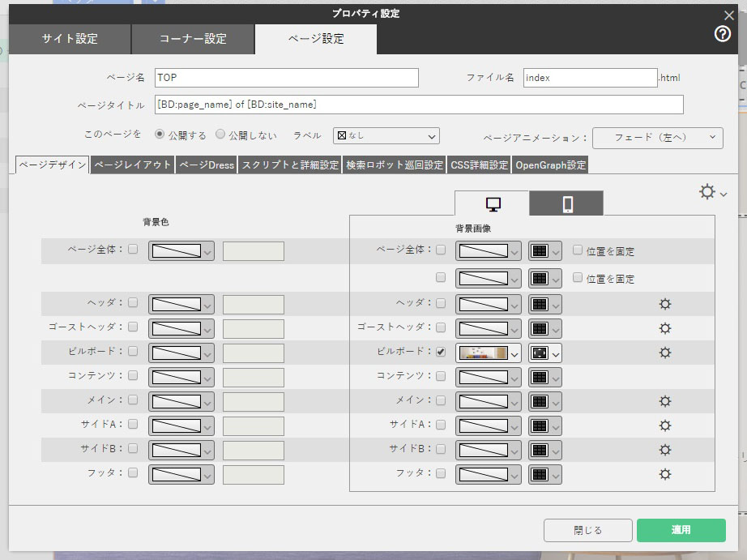Click the gear icon on the フッタ image row
The height and width of the screenshot is (560, 747).
coord(664,473)
